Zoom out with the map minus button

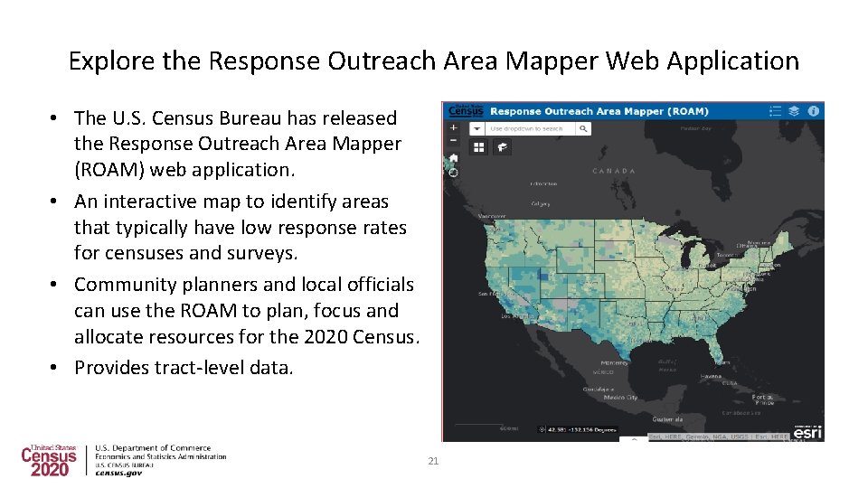pyautogui.click(x=453, y=140)
